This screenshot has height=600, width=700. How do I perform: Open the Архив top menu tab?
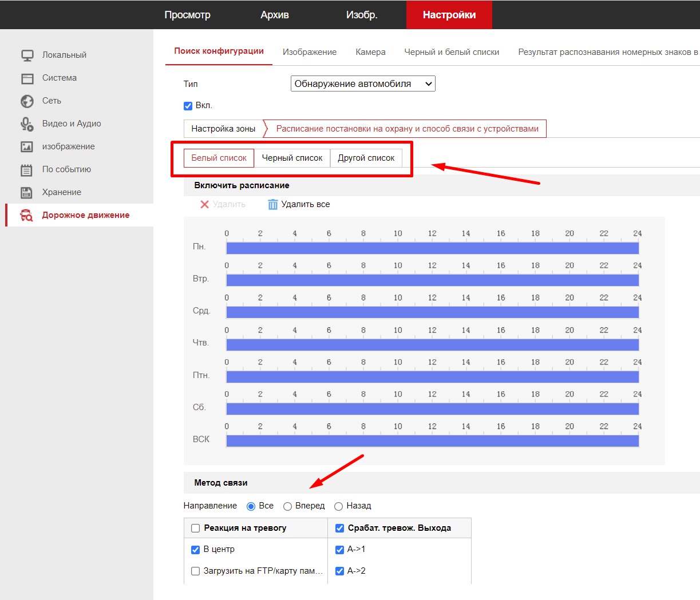pos(275,15)
